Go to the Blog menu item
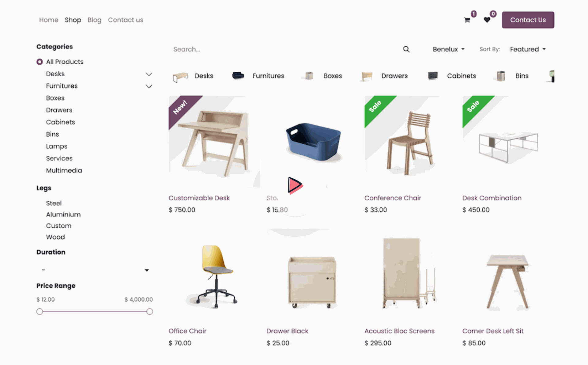Image resolution: width=588 pixels, height=365 pixels. [94, 20]
